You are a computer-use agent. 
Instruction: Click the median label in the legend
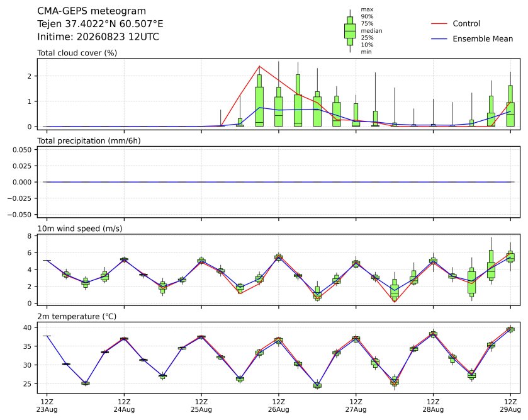point(371,31)
